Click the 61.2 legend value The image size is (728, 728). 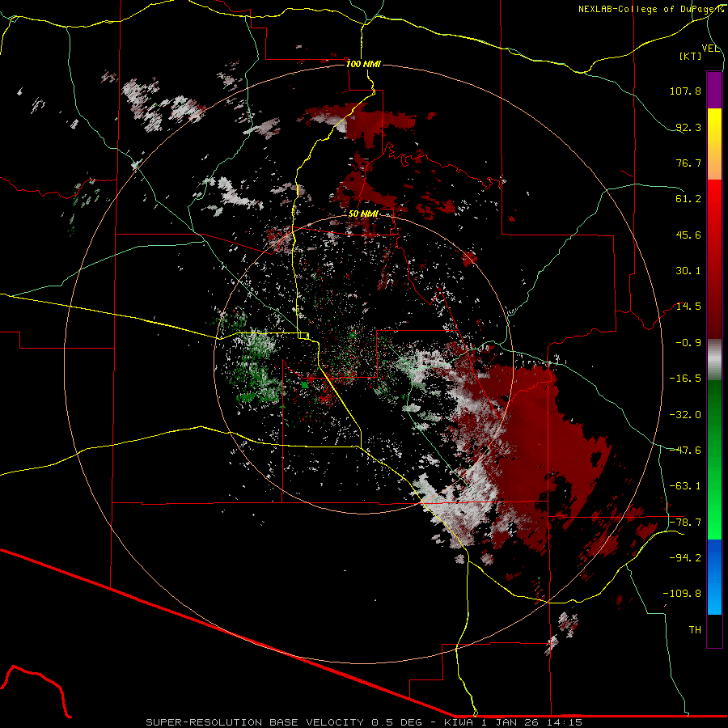tap(688, 199)
